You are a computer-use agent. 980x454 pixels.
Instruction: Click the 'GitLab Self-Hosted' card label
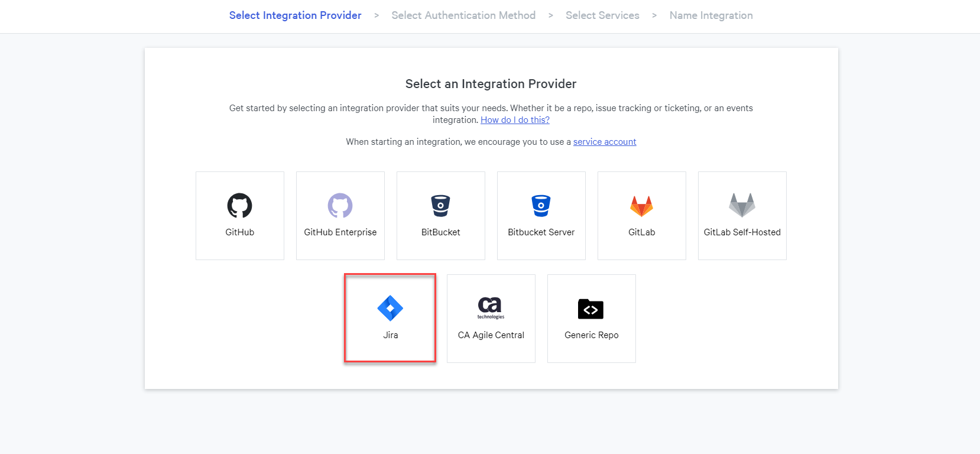click(742, 232)
